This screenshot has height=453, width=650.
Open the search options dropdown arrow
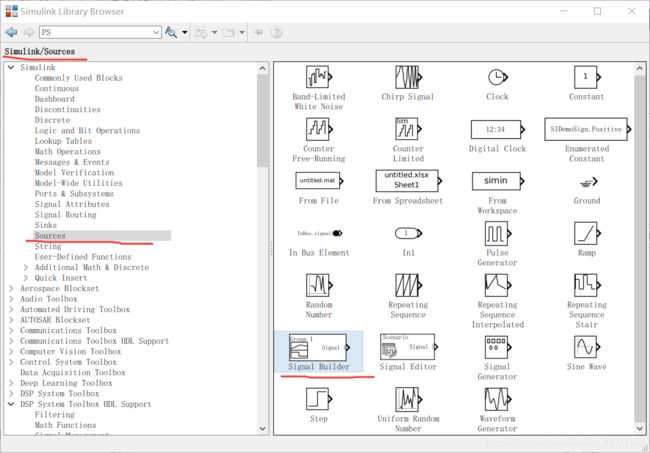185,32
